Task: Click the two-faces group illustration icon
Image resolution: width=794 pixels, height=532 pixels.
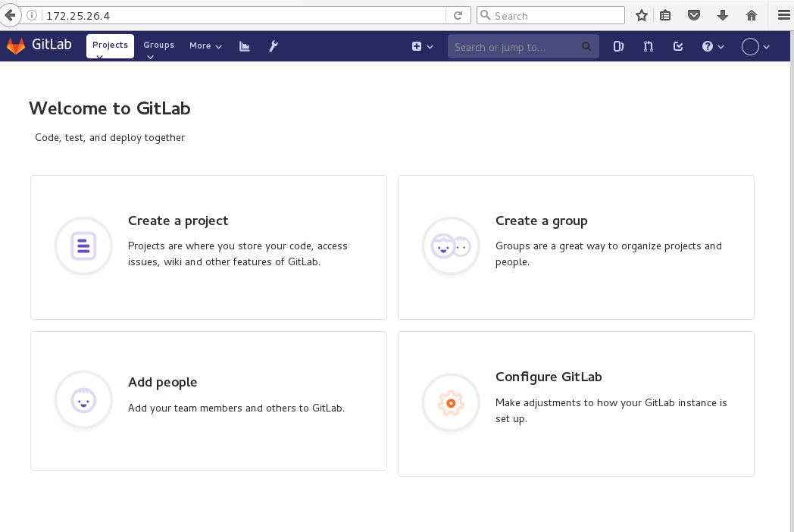Action: [x=451, y=246]
